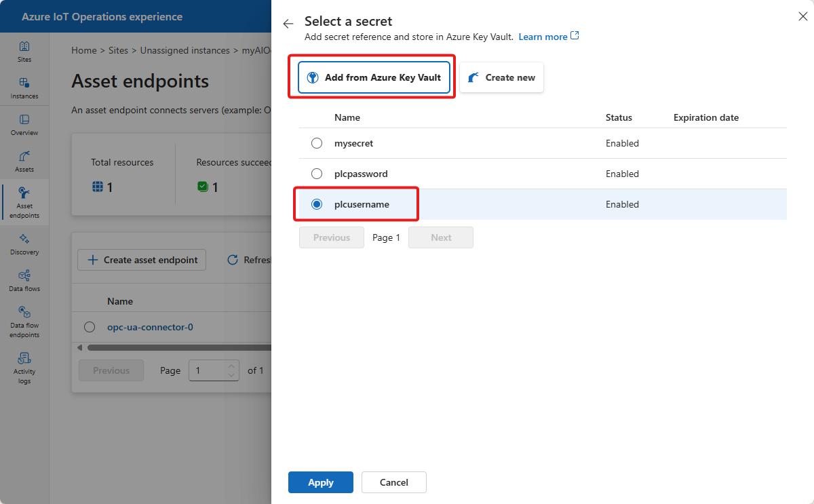This screenshot has height=504, width=814.
Task: Open Discovery in the sidebar
Action: click(24, 244)
